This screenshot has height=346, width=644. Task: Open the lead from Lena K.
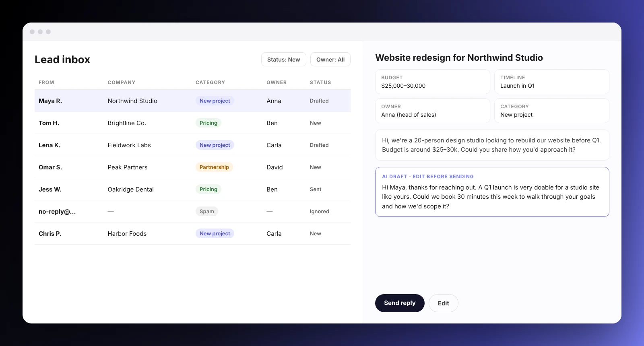192,145
